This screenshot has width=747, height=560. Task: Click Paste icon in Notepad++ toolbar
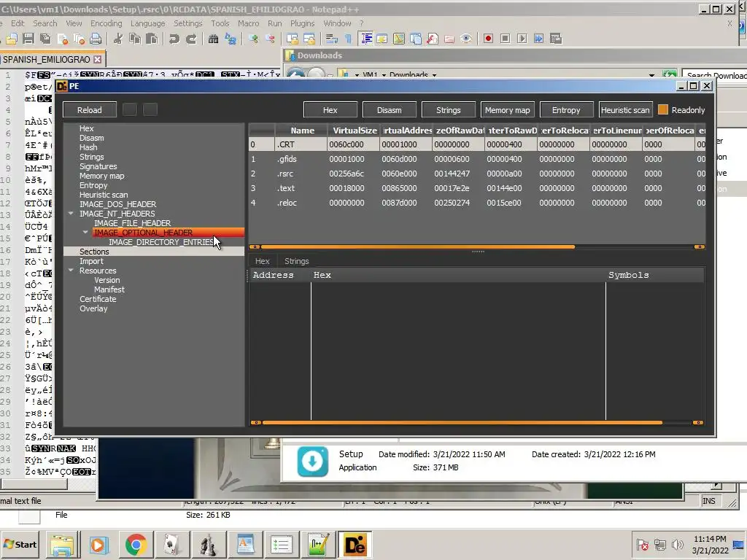click(x=152, y=39)
